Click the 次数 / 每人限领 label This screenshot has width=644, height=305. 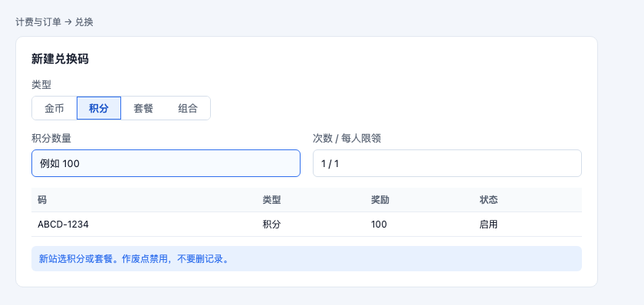point(347,139)
